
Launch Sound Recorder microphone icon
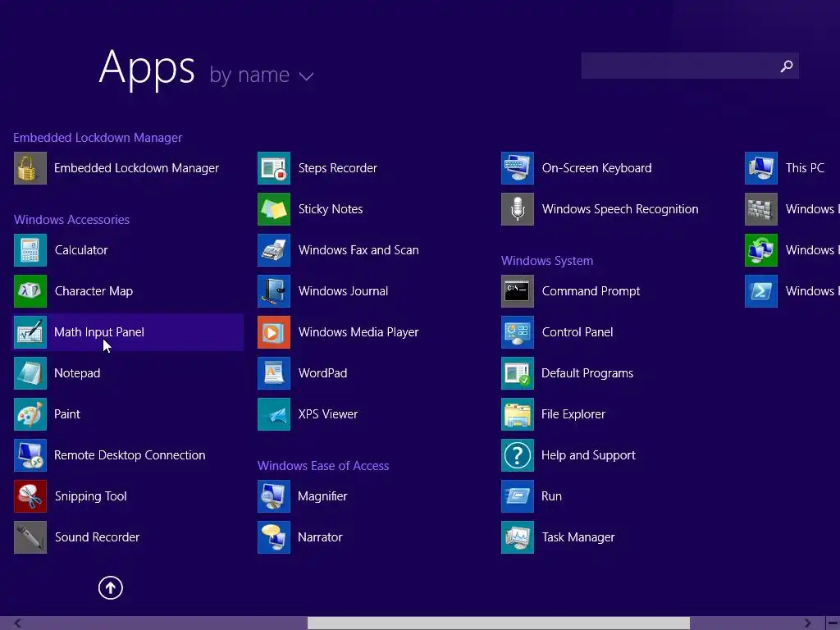pyautogui.click(x=30, y=537)
